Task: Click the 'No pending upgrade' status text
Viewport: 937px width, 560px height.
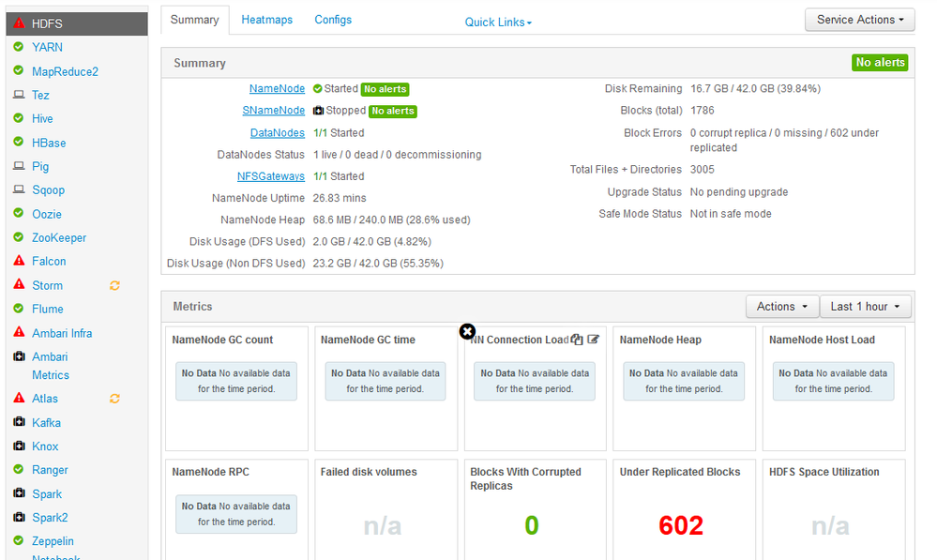Action: (739, 192)
